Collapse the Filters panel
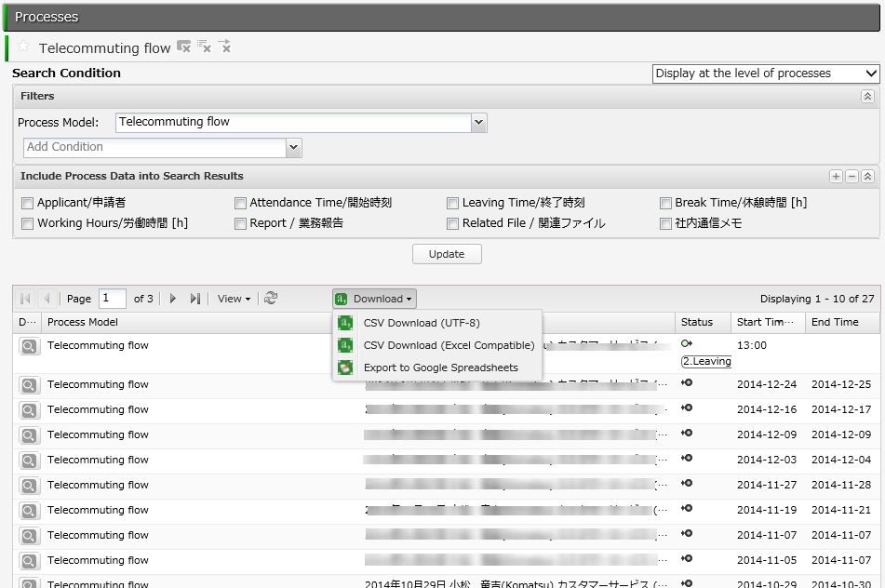The height and width of the screenshot is (588, 885). coord(867,97)
